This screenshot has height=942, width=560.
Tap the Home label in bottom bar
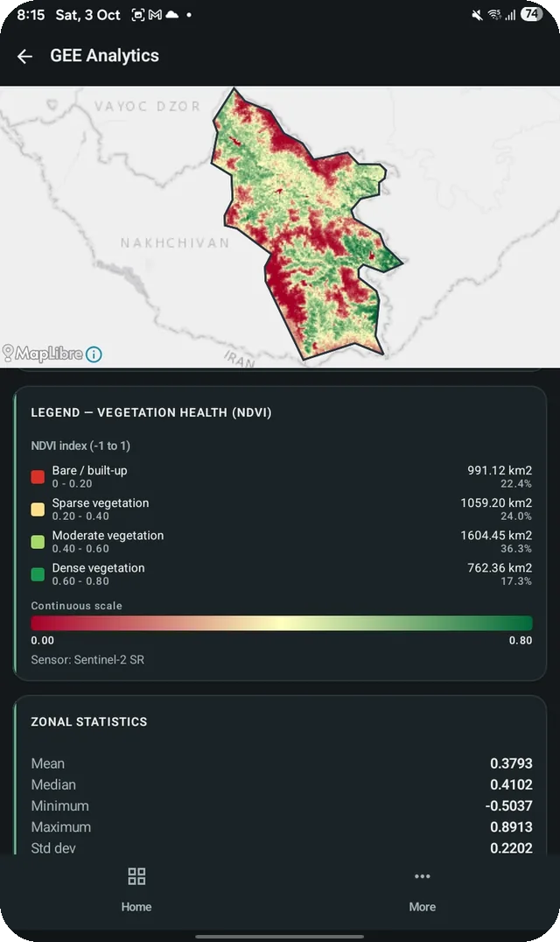136,907
